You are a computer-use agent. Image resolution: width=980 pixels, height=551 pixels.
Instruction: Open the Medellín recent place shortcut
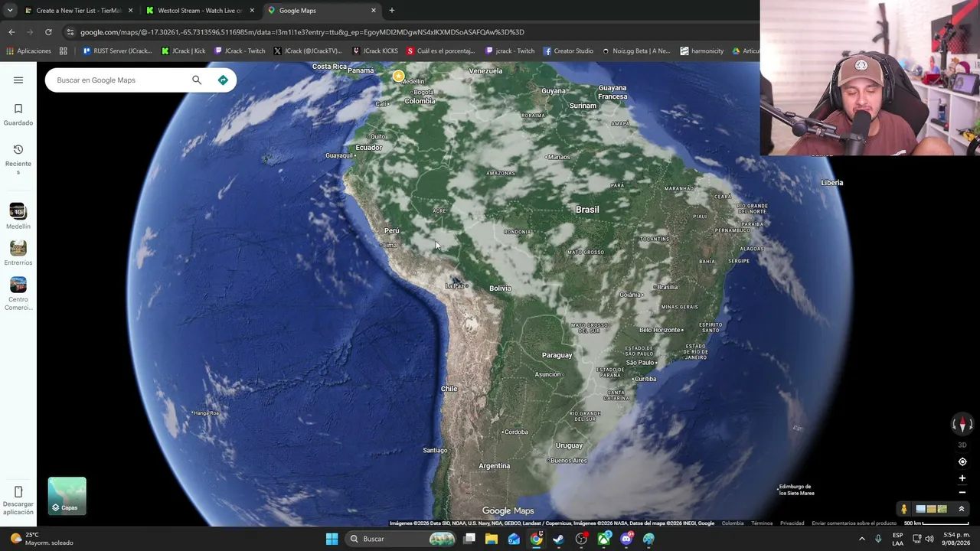coord(18,217)
